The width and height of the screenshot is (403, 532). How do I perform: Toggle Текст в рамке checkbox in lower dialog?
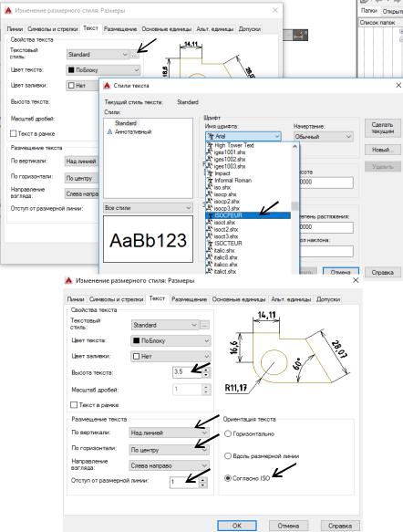(x=73, y=405)
